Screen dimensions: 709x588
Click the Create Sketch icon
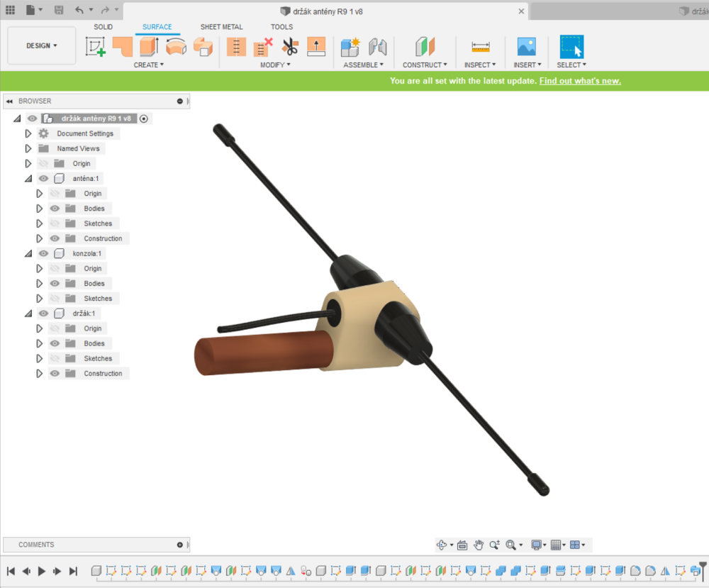(x=95, y=47)
